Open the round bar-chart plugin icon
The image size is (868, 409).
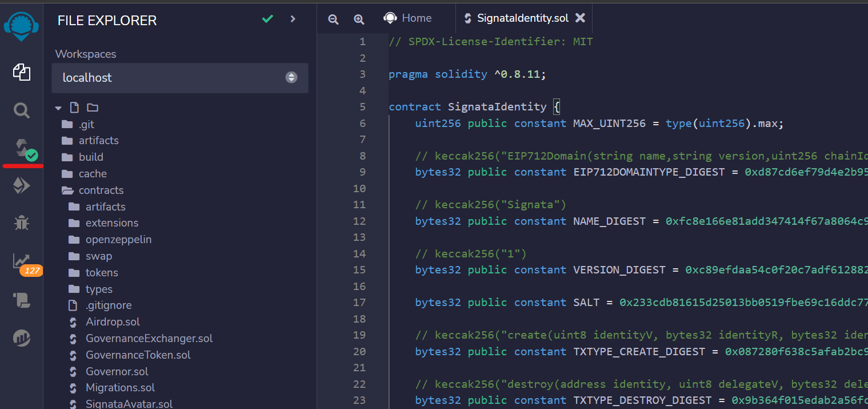tap(22, 337)
